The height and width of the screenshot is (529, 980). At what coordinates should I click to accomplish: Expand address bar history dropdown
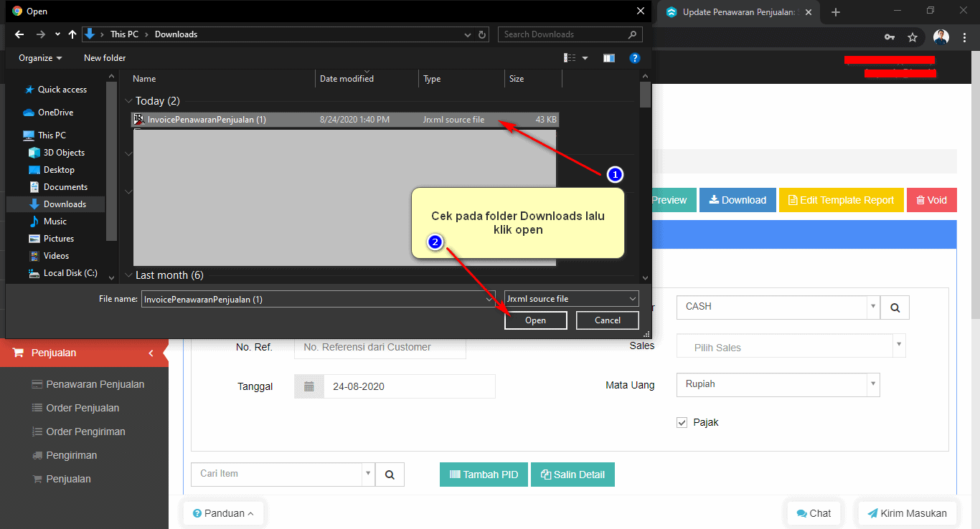click(x=468, y=34)
